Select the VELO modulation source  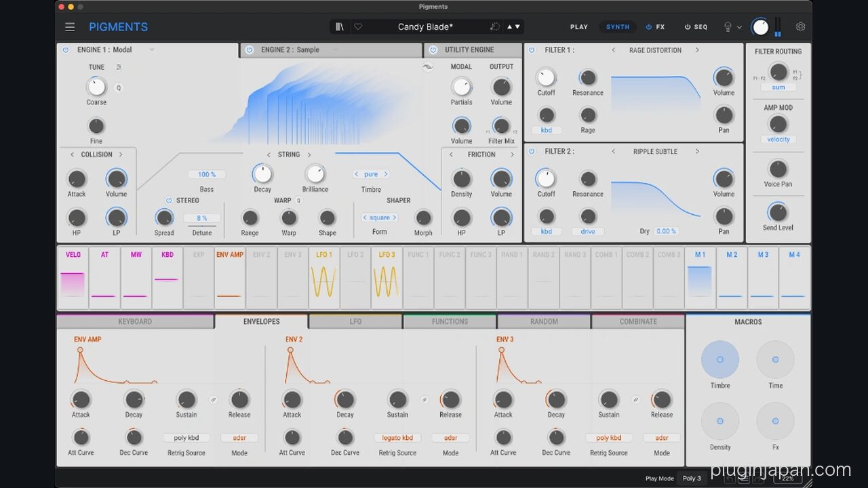(x=73, y=277)
